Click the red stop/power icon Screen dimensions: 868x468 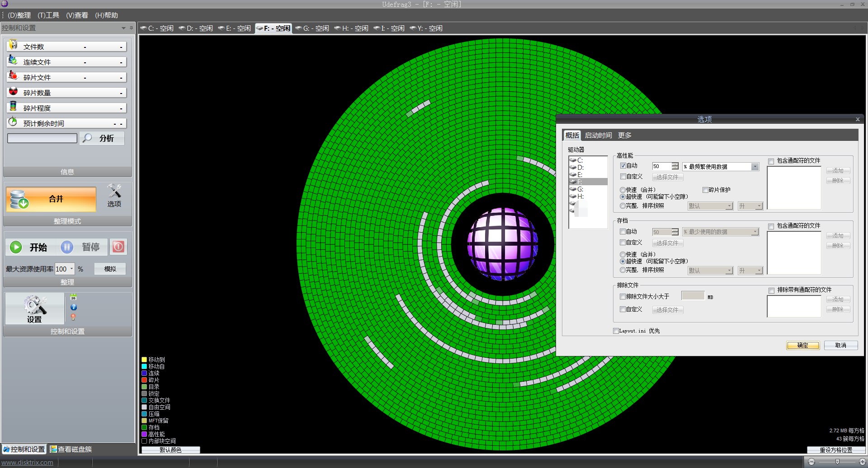118,247
